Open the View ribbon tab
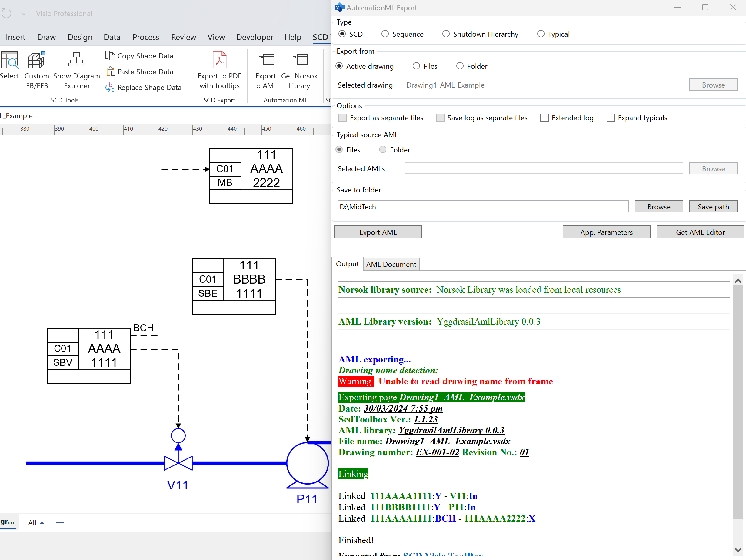The height and width of the screenshot is (560, 746). 216,37
